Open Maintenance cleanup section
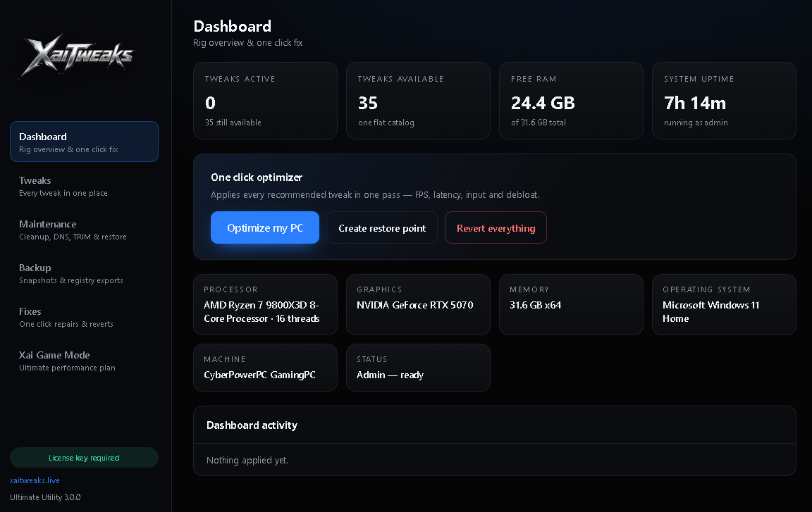Viewport: 812px width, 512px height. tap(84, 230)
